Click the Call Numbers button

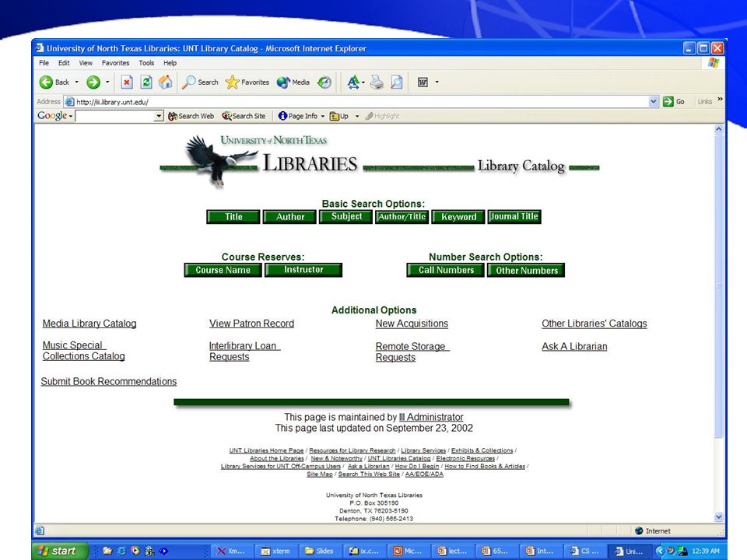pos(445,270)
